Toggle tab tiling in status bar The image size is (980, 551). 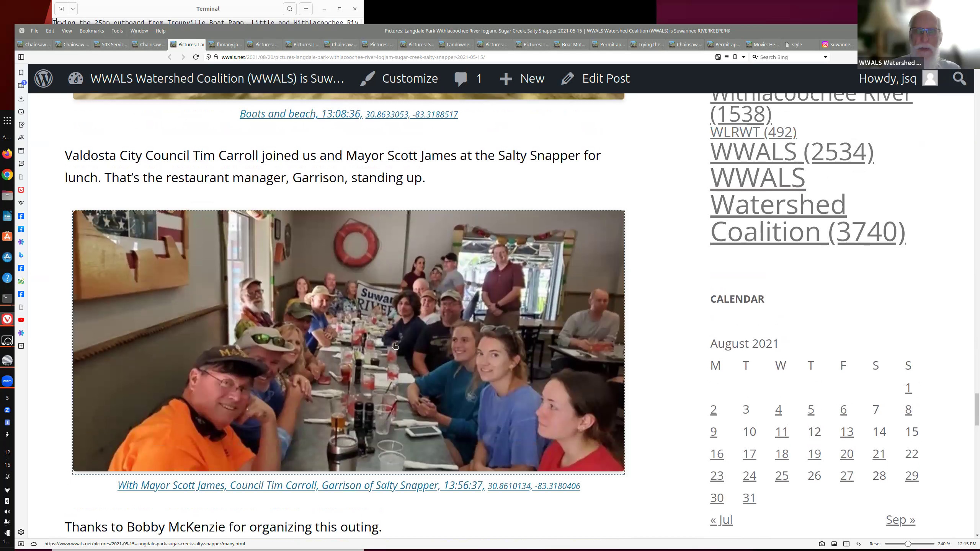click(x=846, y=544)
